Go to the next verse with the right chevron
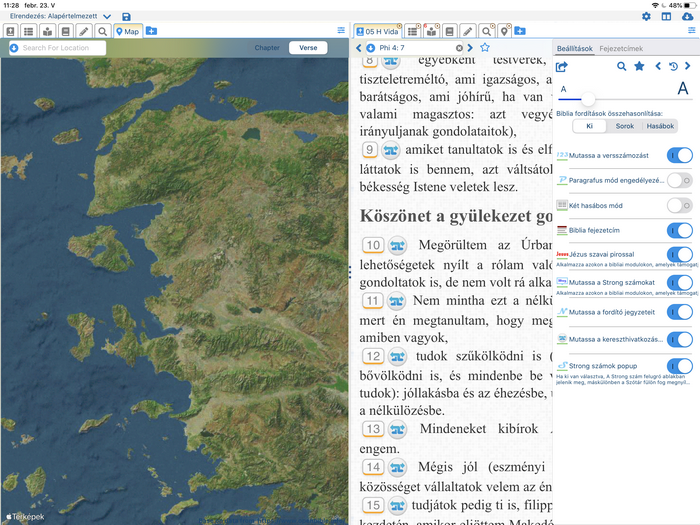The height and width of the screenshot is (525, 700). coord(470,48)
